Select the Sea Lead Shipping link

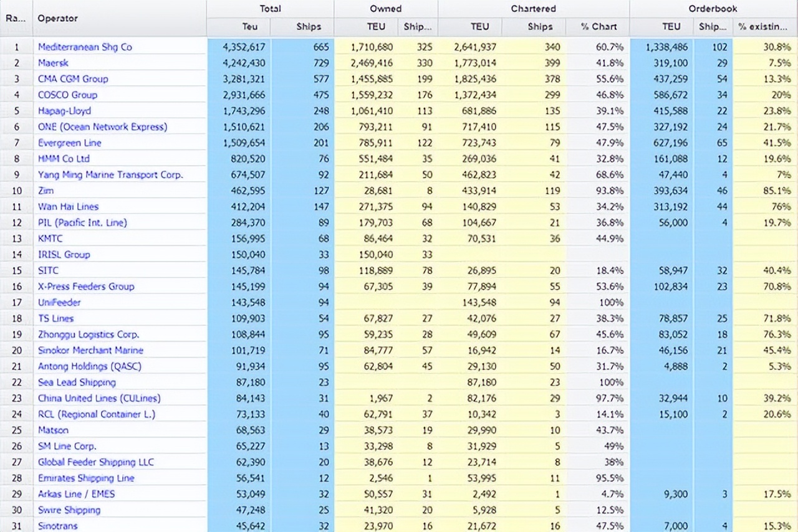pyautogui.click(x=77, y=382)
